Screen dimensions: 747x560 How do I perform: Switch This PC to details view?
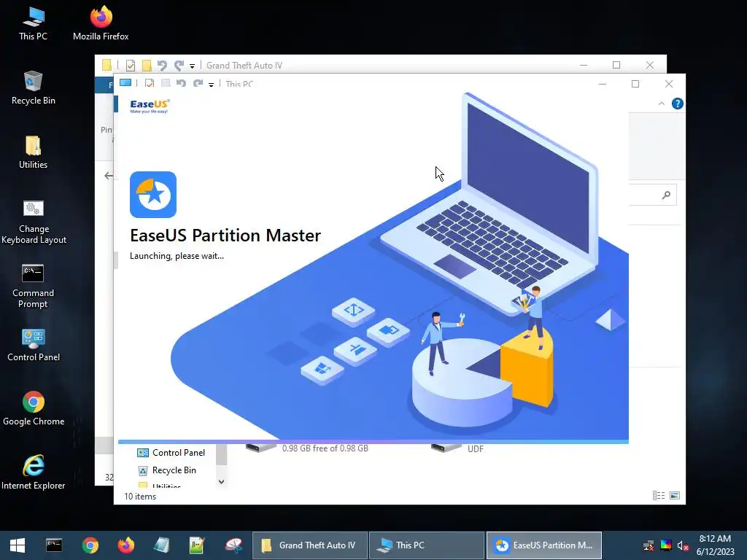click(659, 496)
